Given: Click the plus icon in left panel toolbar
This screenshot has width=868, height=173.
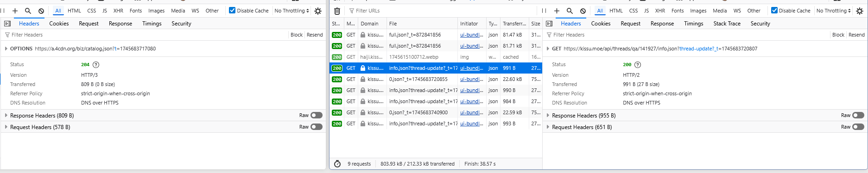Looking at the screenshot, I should (x=15, y=11).
